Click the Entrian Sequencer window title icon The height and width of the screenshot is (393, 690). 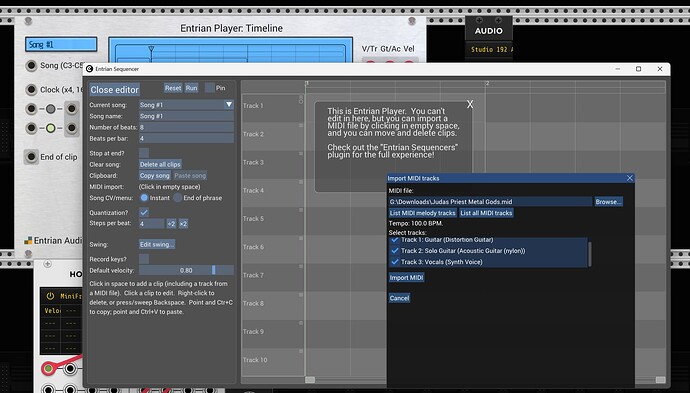(x=90, y=69)
